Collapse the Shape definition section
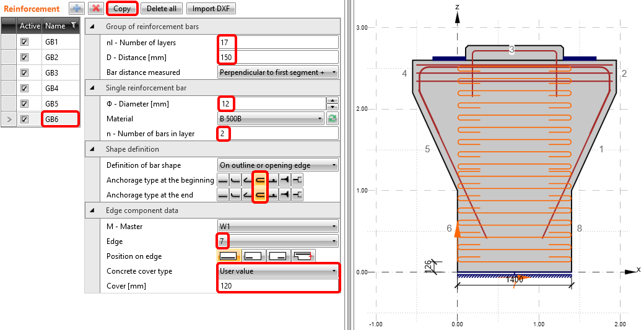 [93, 149]
